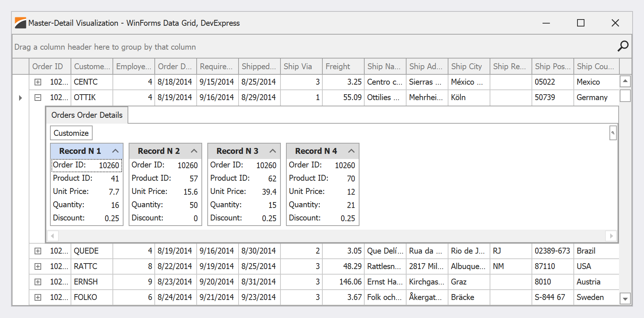Sort by the Freight column header
The image size is (644, 318).
click(343, 67)
